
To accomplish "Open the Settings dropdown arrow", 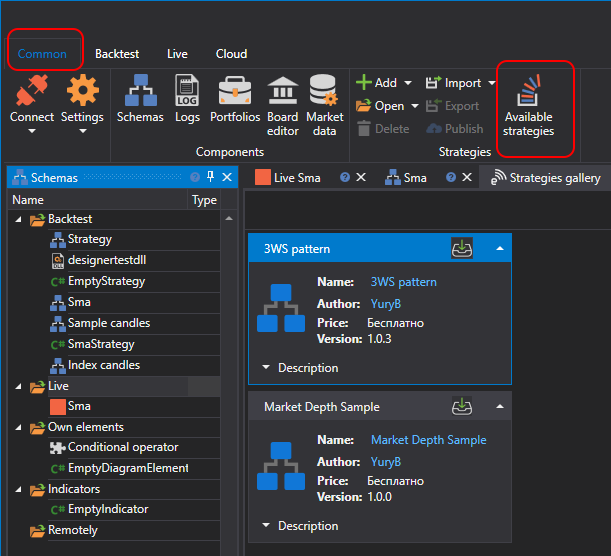I will (x=83, y=131).
